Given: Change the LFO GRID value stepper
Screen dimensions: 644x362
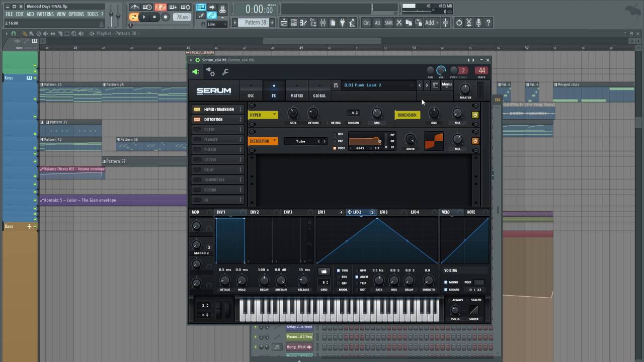Looking at the screenshot, I should click(x=325, y=283).
